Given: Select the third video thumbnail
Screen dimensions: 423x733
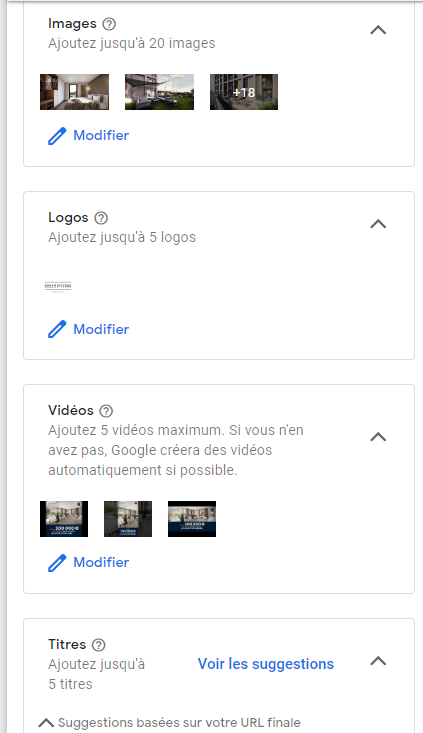Looking at the screenshot, I should pos(192,519).
